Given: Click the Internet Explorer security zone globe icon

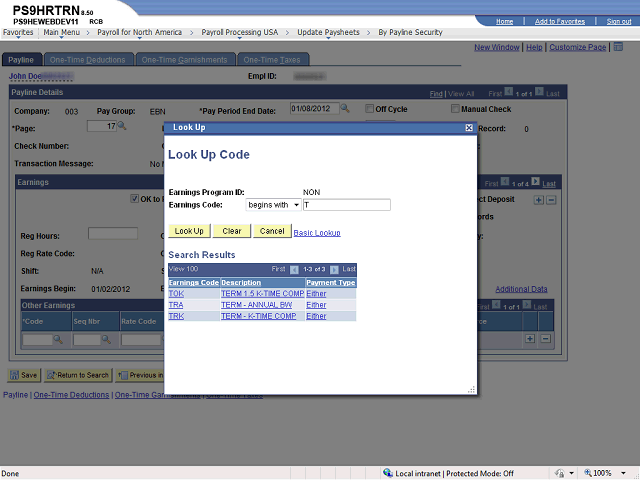Looking at the screenshot, I should pyautogui.click(x=388, y=473).
